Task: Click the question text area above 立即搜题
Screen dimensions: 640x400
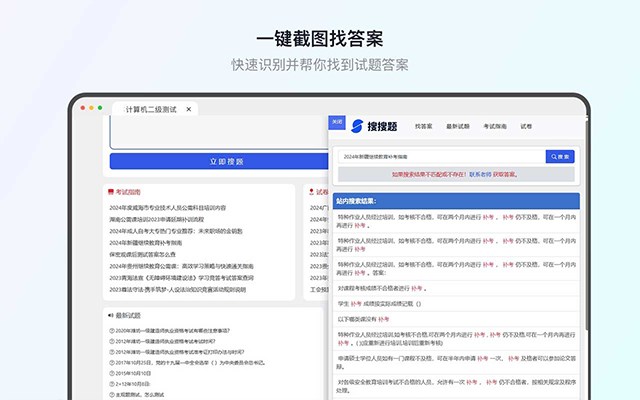Action: 219,132
